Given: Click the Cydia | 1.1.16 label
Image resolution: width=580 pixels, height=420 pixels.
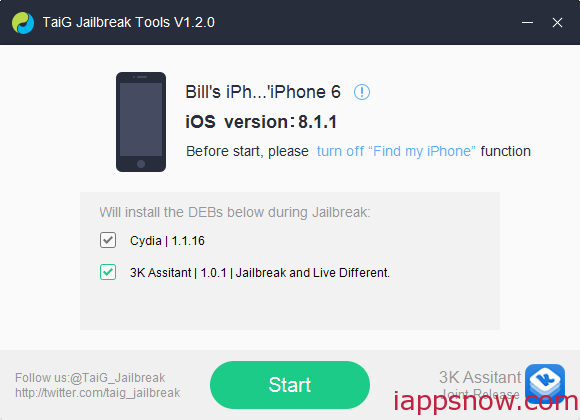Looking at the screenshot, I should [167, 241].
